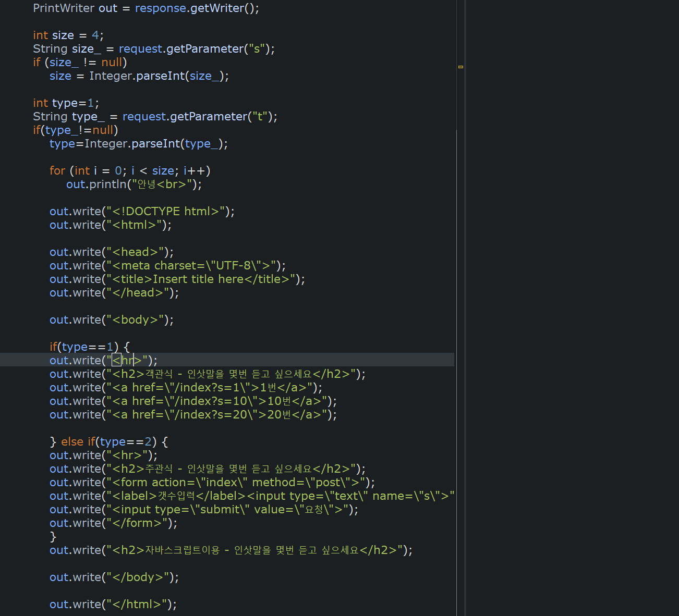Image resolution: width=679 pixels, height=616 pixels.
Task: Click the line 'out.write("<html>");'
Action: [x=111, y=225]
